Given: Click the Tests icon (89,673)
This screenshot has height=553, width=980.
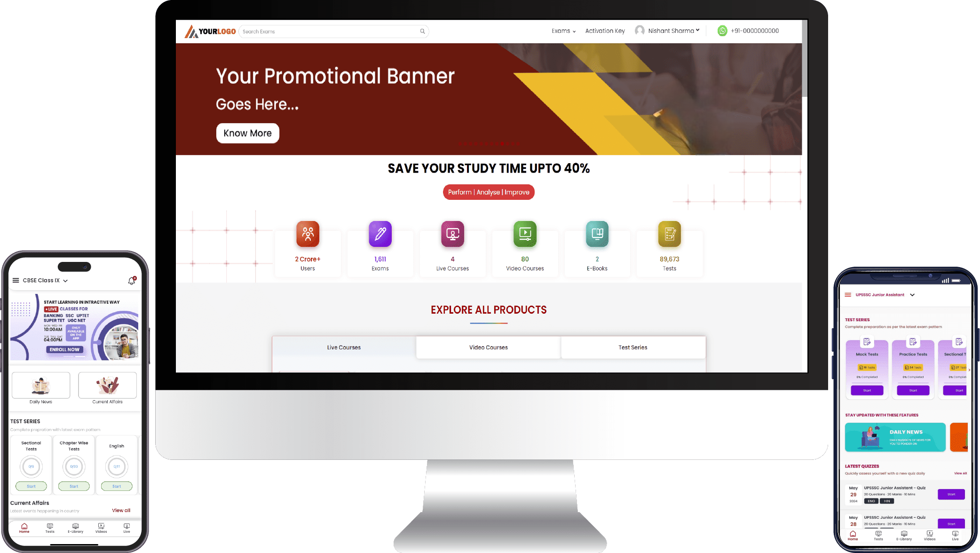Looking at the screenshot, I should (668, 233).
